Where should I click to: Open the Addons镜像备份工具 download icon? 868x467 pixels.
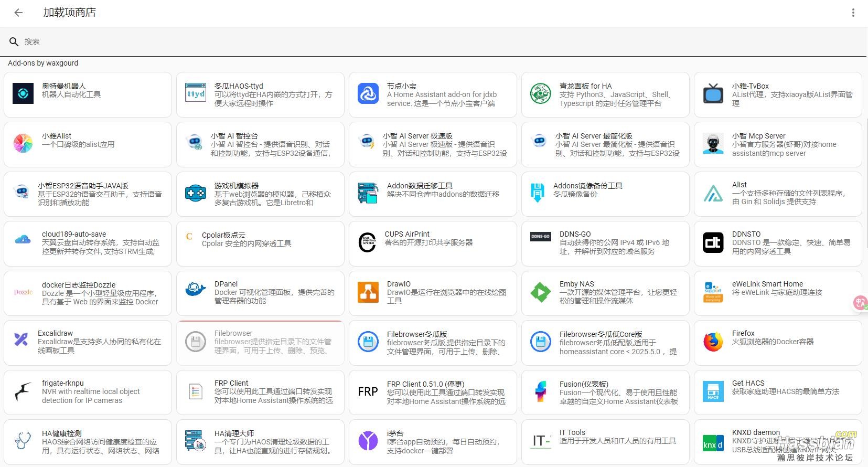[538, 193]
